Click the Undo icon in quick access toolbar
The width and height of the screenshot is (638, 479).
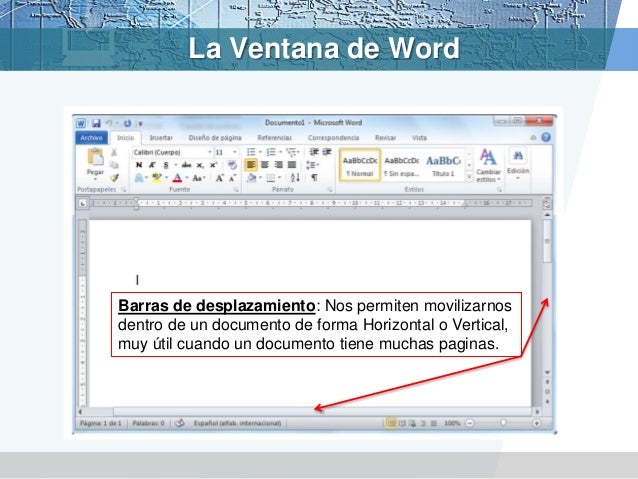coord(109,123)
